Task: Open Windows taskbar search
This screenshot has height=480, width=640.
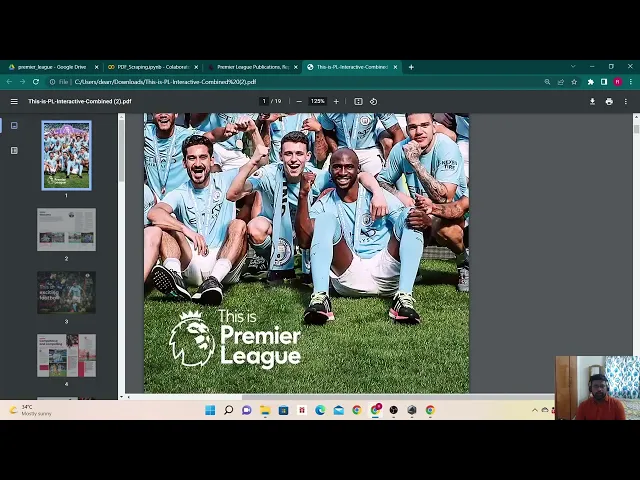Action: [x=229, y=410]
